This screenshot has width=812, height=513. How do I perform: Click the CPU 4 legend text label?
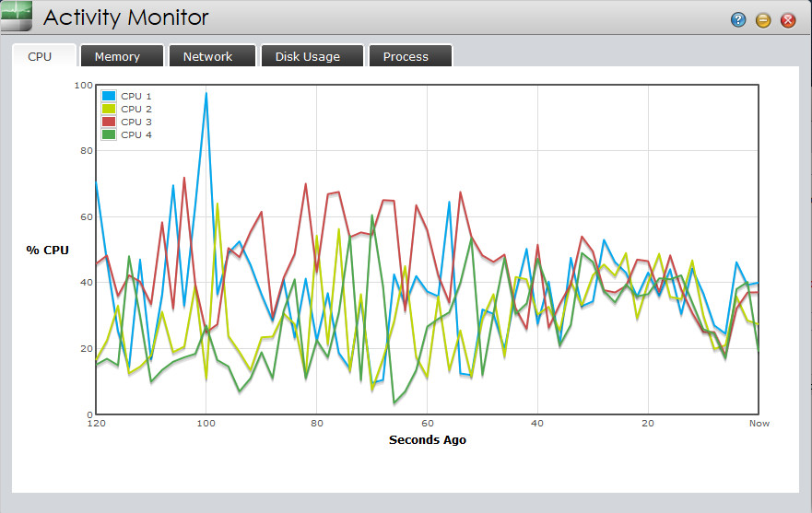click(136, 134)
